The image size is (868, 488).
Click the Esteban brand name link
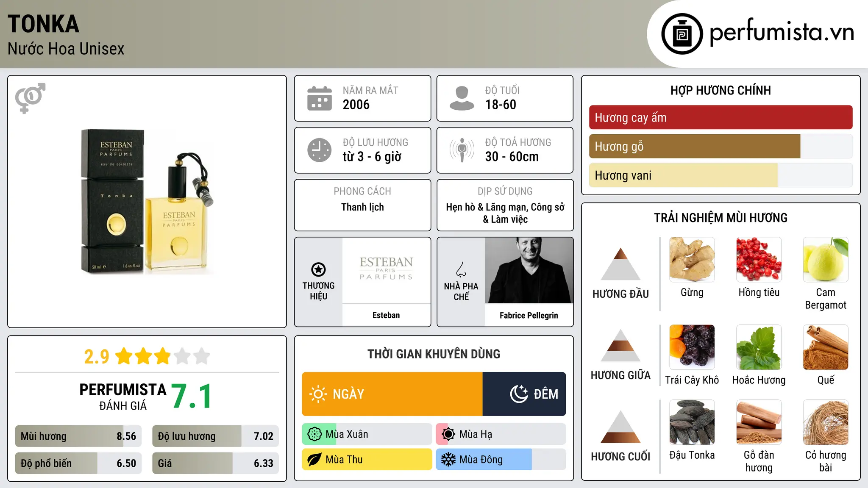(386, 315)
